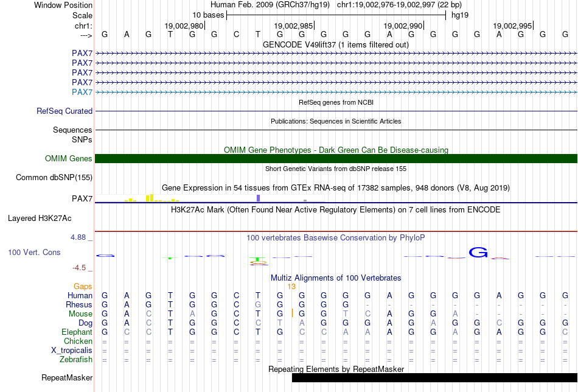
Task: Click the light blue PAX7 transcript label
Action: pos(82,92)
